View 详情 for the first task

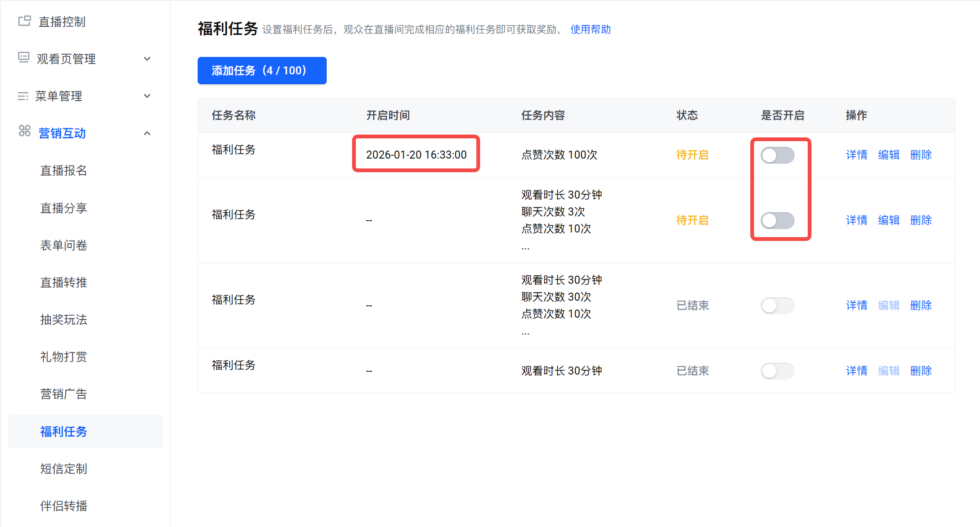point(856,155)
